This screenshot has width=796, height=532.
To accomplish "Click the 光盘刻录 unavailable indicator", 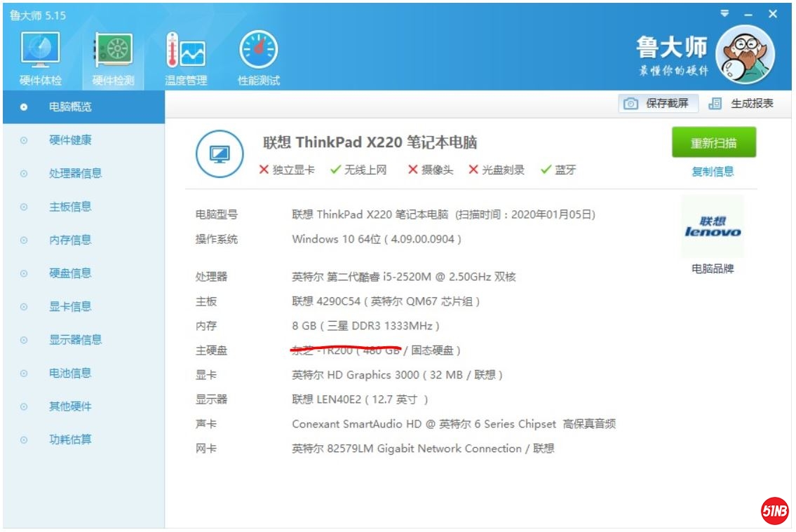I will coord(497,170).
